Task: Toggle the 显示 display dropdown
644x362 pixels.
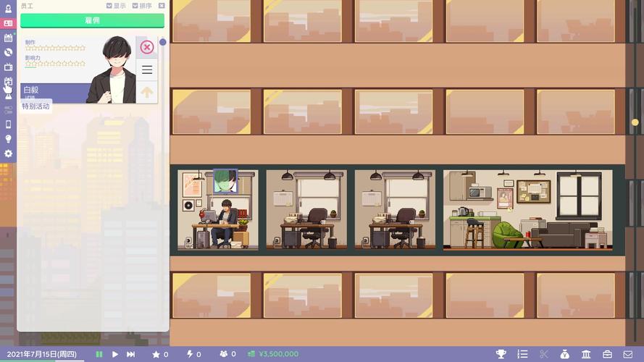Action: (x=115, y=6)
